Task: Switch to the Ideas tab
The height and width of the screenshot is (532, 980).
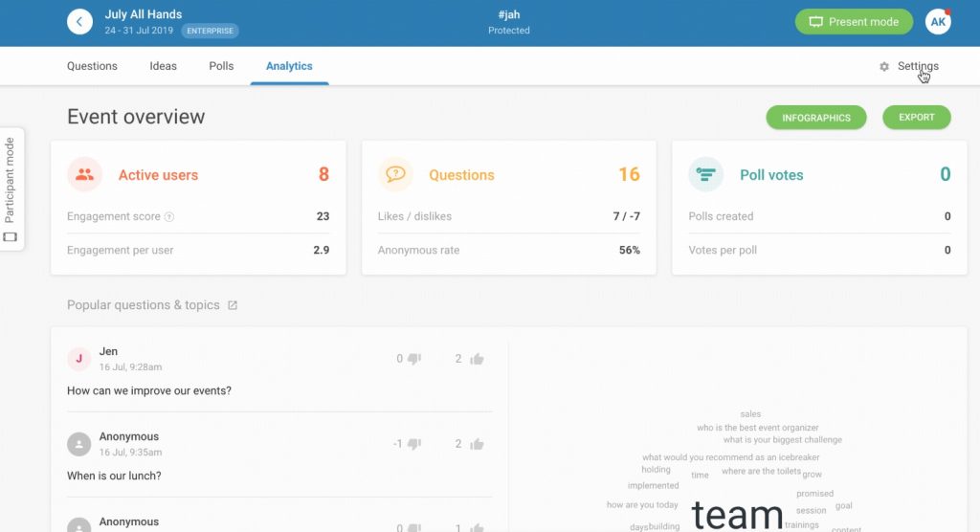Action: pyautogui.click(x=163, y=66)
